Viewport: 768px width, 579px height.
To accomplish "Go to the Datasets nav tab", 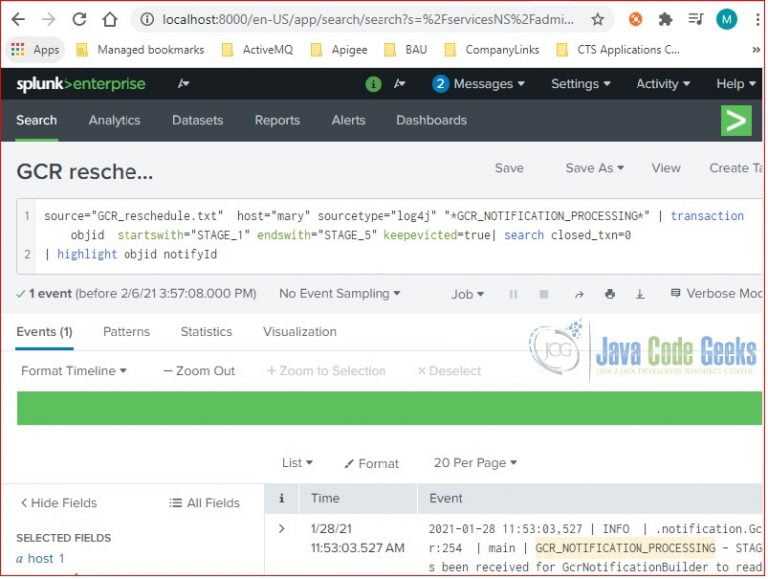I will coord(197,121).
